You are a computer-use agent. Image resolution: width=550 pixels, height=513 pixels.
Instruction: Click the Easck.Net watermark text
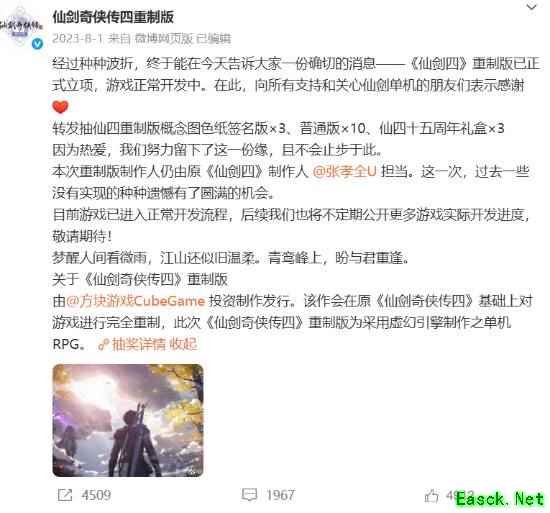(501, 499)
